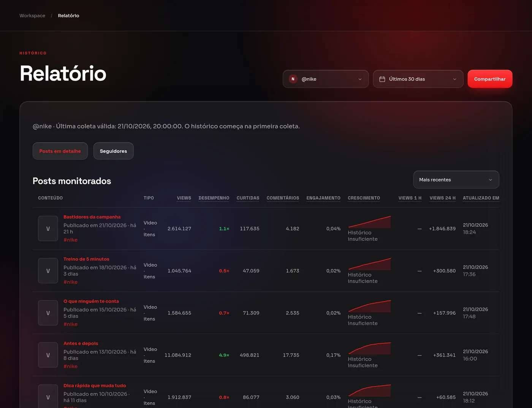Open the Mais recentes sort dropdown
Image resolution: width=532 pixels, height=408 pixels.
click(456, 179)
